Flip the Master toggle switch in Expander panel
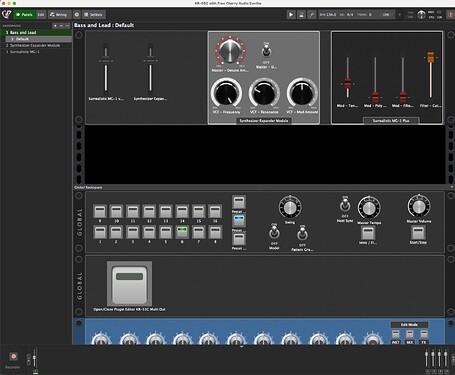 (x=266, y=52)
